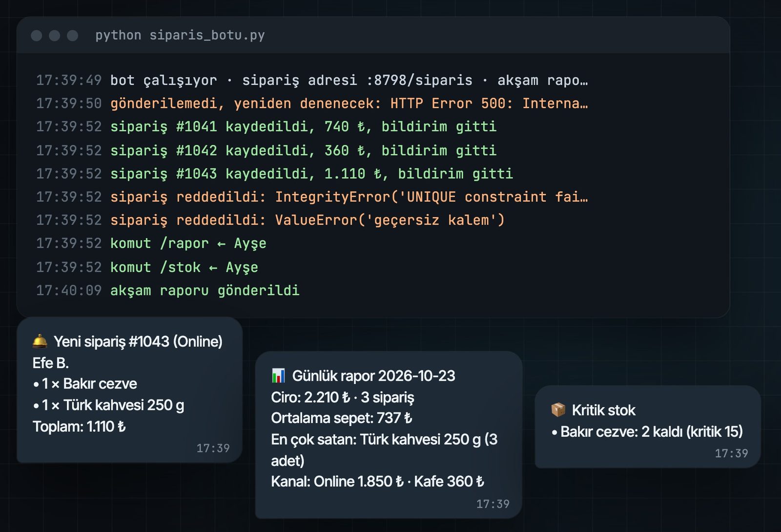The image size is (781, 532).
Task: Click 'Toplam: 1.110 ₺' in the order message
Action: pyautogui.click(x=79, y=427)
